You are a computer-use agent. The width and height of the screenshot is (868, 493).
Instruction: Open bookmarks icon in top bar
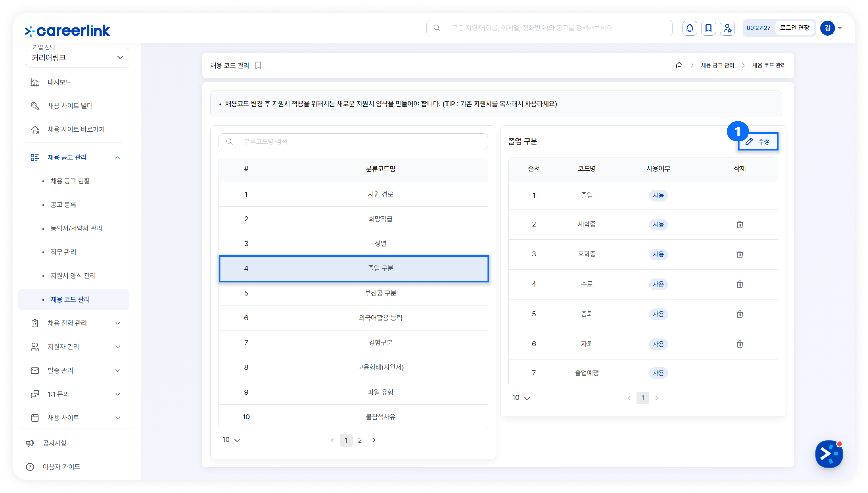tap(708, 28)
